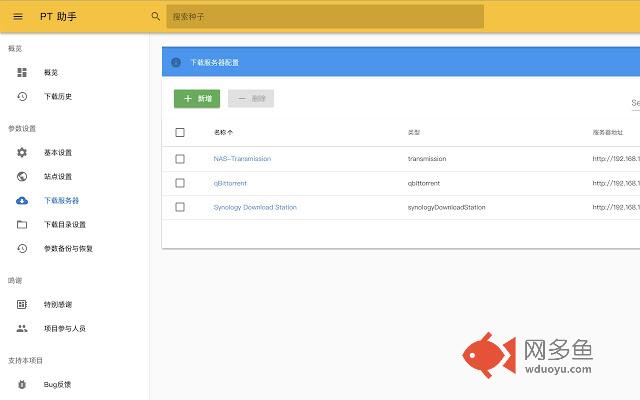Viewport: 640px width, 400px height.
Task: Open the hamburger navigation menu
Action: 18,17
